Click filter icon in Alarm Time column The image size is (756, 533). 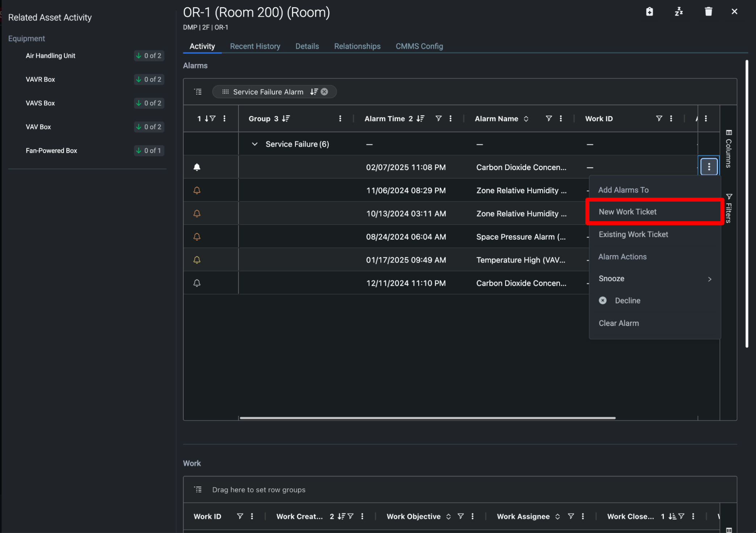pyautogui.click(x=438, y=119)
